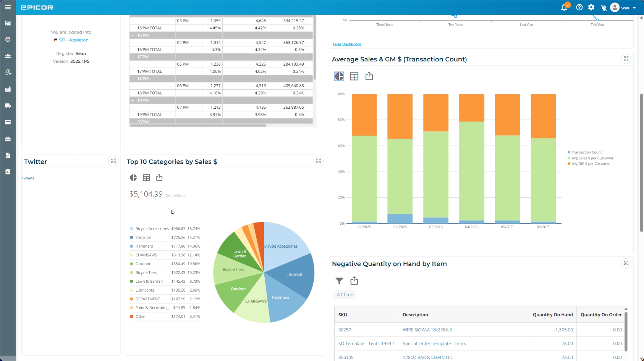Open SKU 30257 WIRE SJOW-A item
The width and height of the screenshot is (644, 361).
pos(345,329)
